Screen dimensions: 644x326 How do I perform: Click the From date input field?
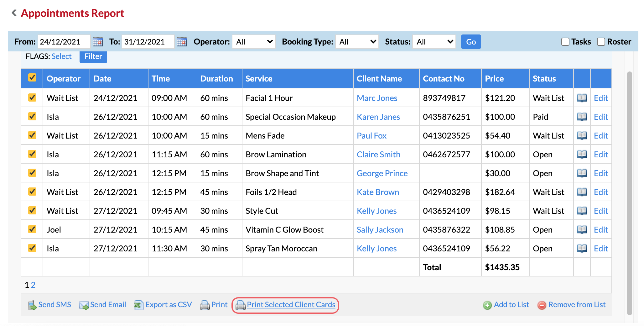tap(64, 42)
